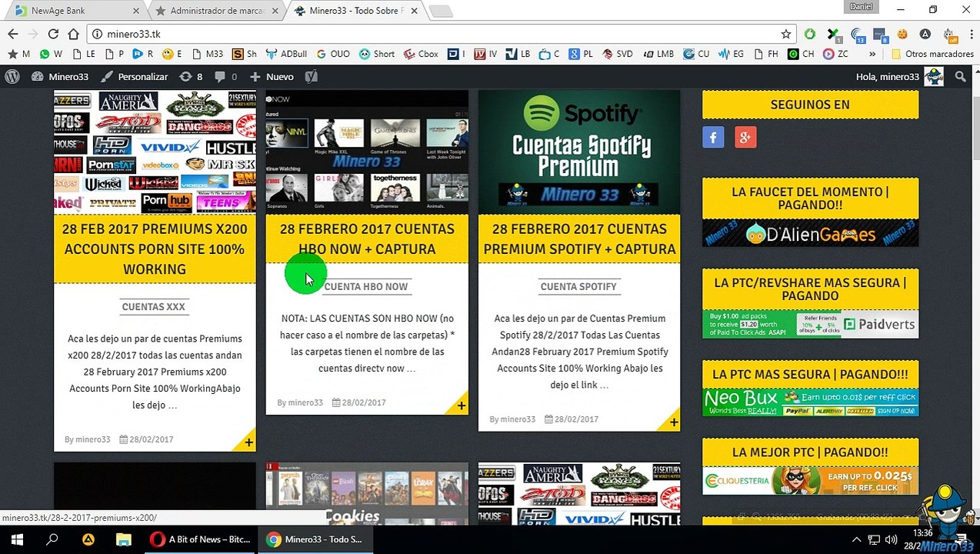
Task: Click Personalizar in the admin bar
Action: 134,76
